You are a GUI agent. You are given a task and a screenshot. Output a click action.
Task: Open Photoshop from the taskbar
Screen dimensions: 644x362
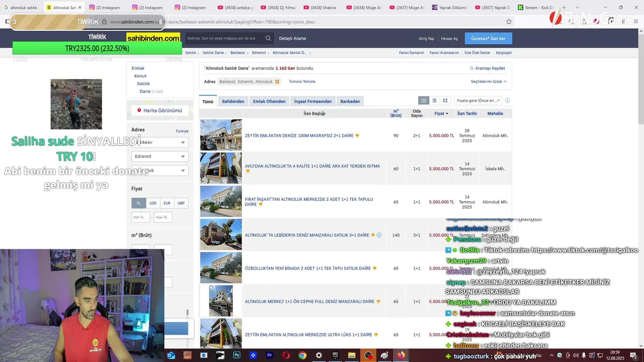[236, 355]
